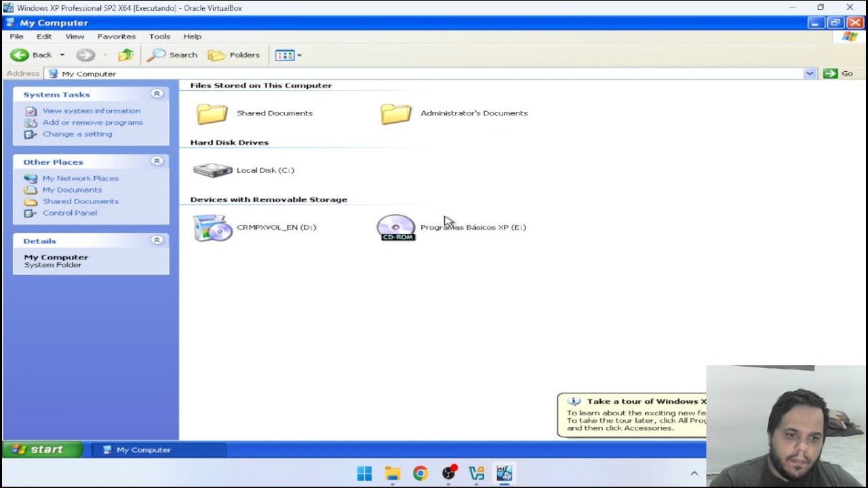Open Google Chrome in host taskbar
The image size is (868, 488).
point(420,473)
